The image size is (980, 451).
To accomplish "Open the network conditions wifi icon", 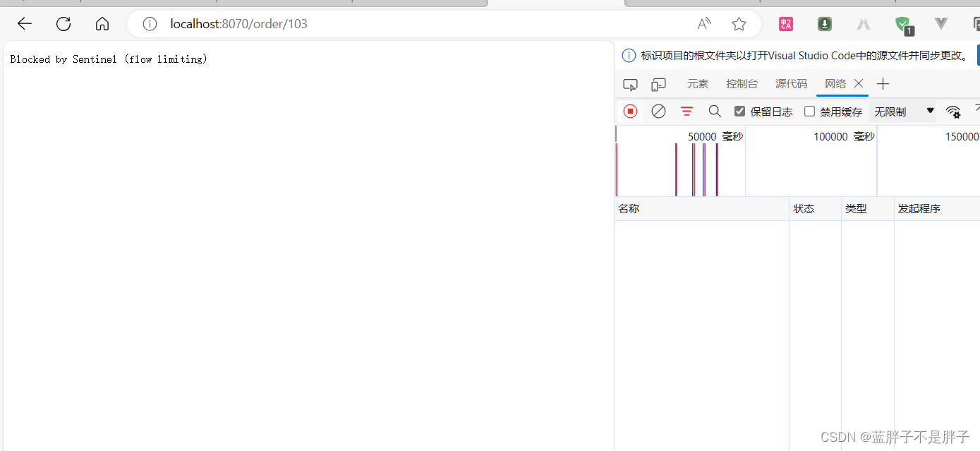I will click(x=953, y=112).
